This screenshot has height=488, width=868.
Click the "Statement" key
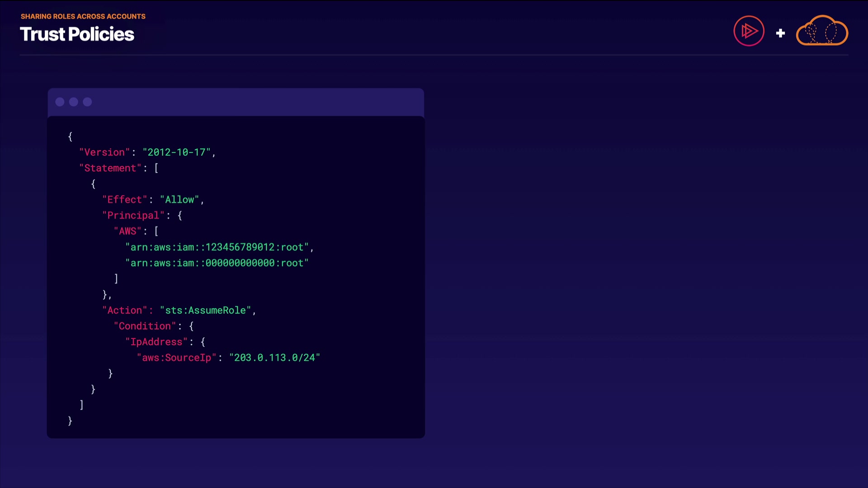(110, 169)
